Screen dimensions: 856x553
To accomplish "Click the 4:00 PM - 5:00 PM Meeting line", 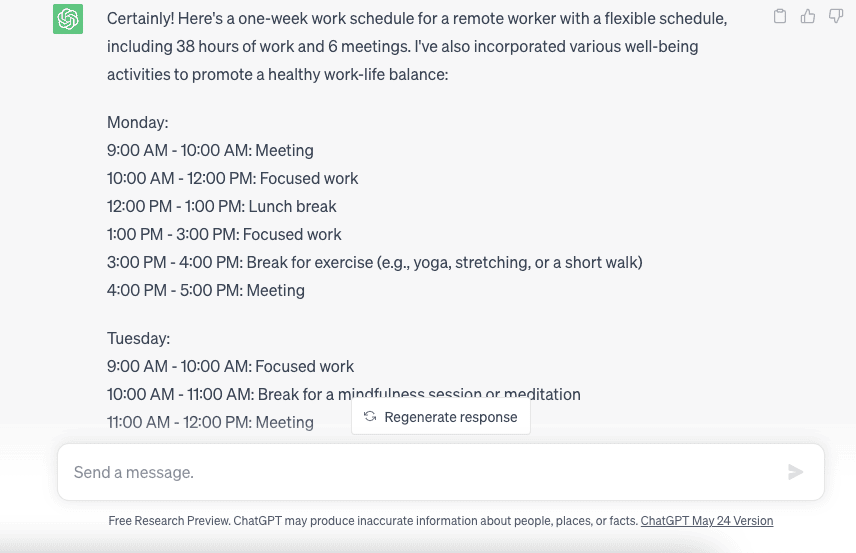I will 206,290.
